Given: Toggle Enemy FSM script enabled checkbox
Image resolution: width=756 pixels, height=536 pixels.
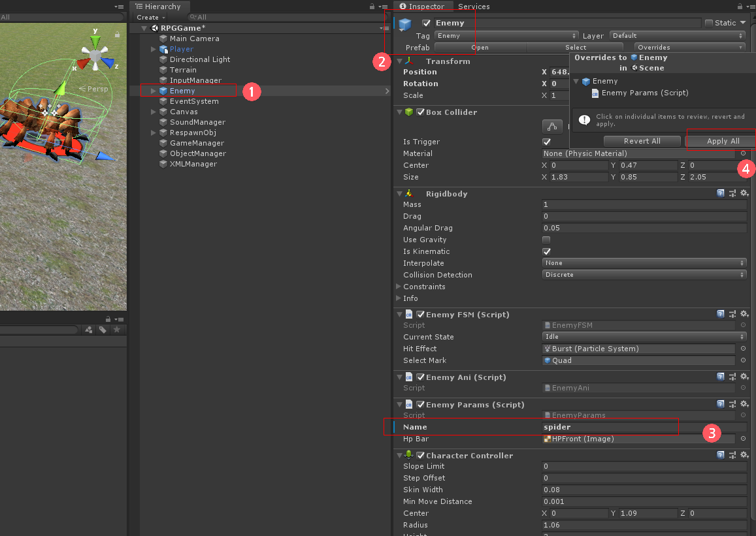Looking at the screenshot, I should tap(420, 315).
